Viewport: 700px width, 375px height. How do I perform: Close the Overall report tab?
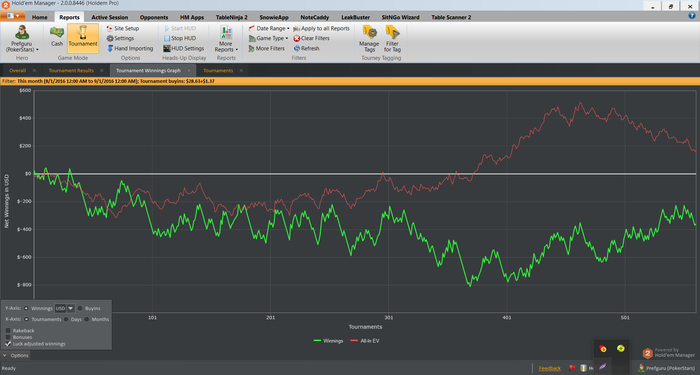coord(34,71)
